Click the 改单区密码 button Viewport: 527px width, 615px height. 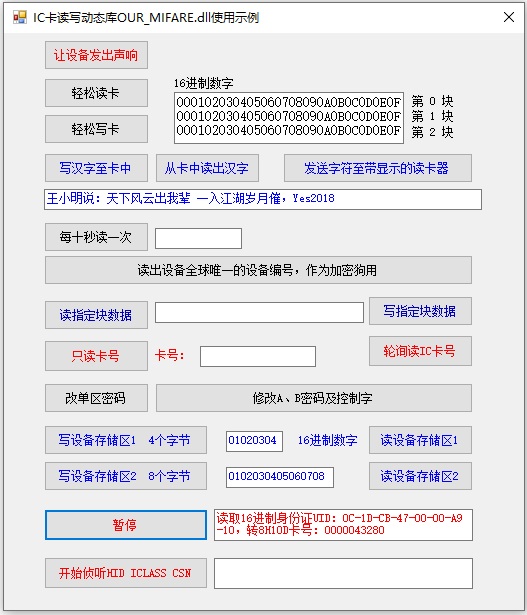(96, 398)
